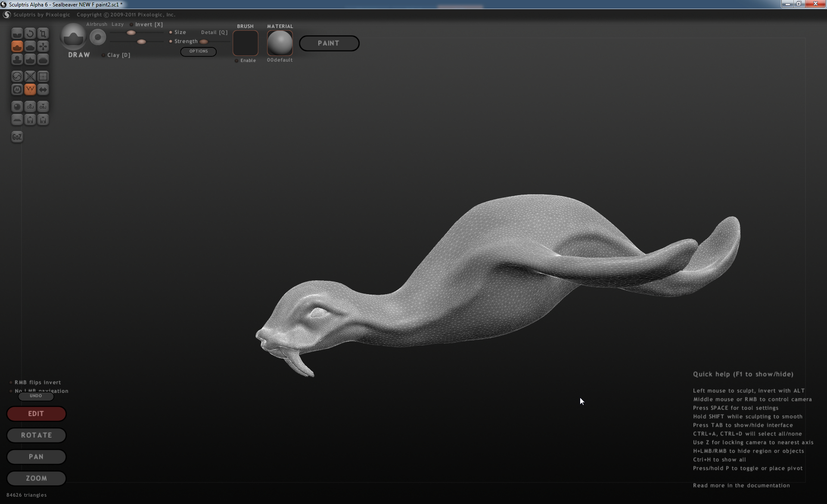Click Read more in the documentation
Viewport: 827px width, 504px height.
(741, 485)
